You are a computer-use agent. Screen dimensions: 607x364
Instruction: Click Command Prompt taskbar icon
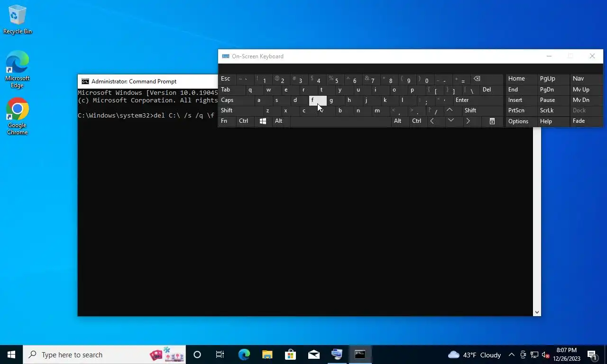[x=360, y=355]
